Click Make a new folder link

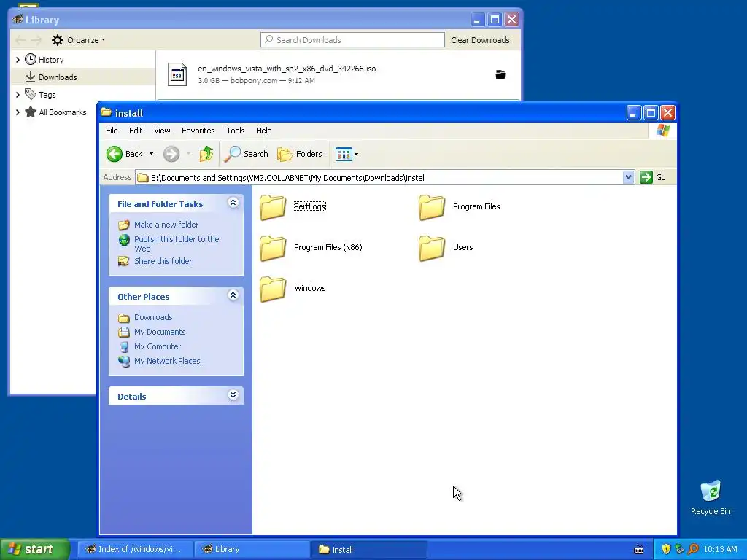click(x=166, y=225)
